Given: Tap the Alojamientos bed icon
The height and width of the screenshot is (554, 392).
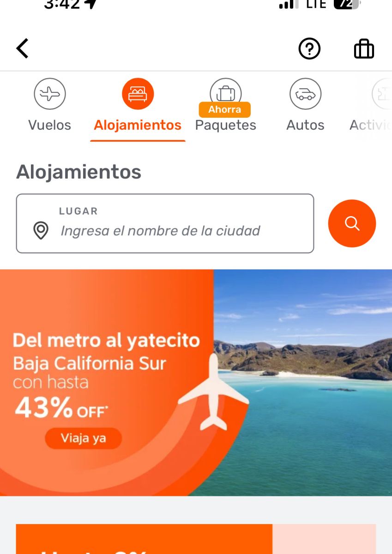Looking at the screenshot, I should point(138,94).
